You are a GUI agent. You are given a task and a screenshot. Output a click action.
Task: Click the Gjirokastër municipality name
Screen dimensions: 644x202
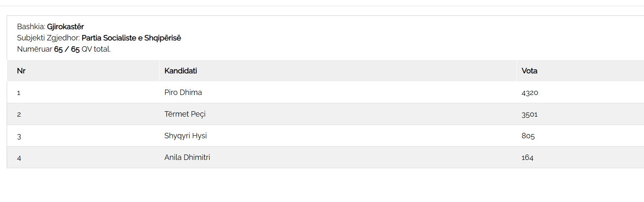point(65,27)
